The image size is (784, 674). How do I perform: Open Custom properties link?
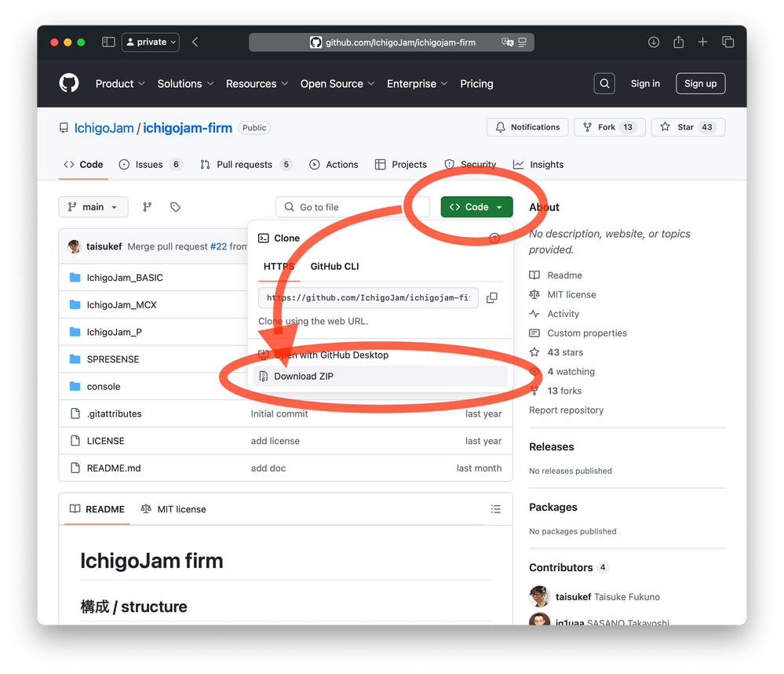(578, 333)
